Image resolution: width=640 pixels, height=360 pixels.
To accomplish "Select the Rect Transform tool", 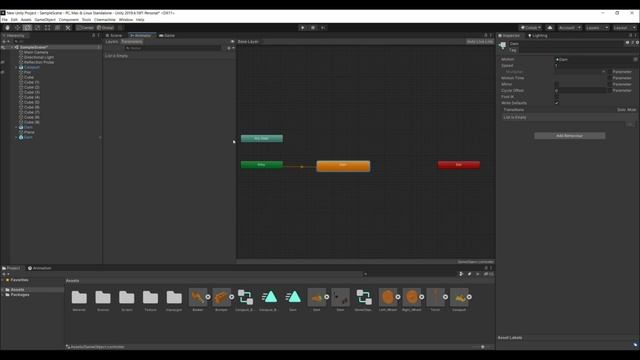I will [x=47, y=28].
